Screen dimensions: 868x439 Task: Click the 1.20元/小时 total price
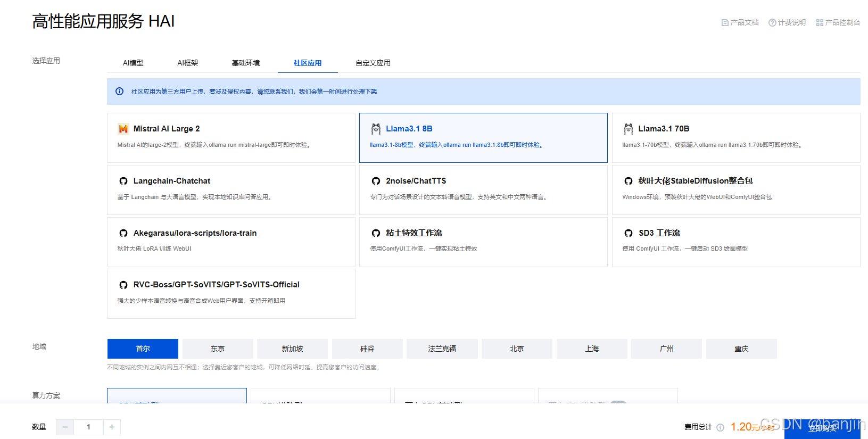tap(753, 427)
